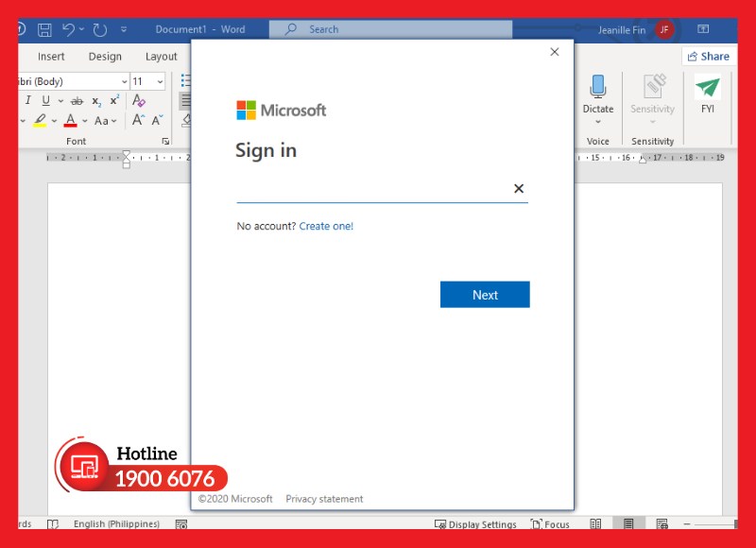Apply yellow text highlight color
Image resolution: width=756 pixels, height=548 pixels.
pos(40,120)
